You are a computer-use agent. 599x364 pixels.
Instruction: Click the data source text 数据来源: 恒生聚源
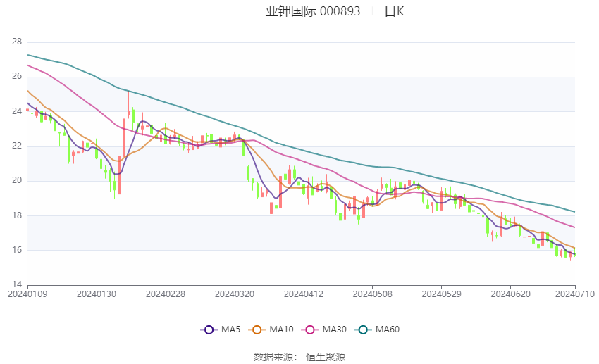299,357
